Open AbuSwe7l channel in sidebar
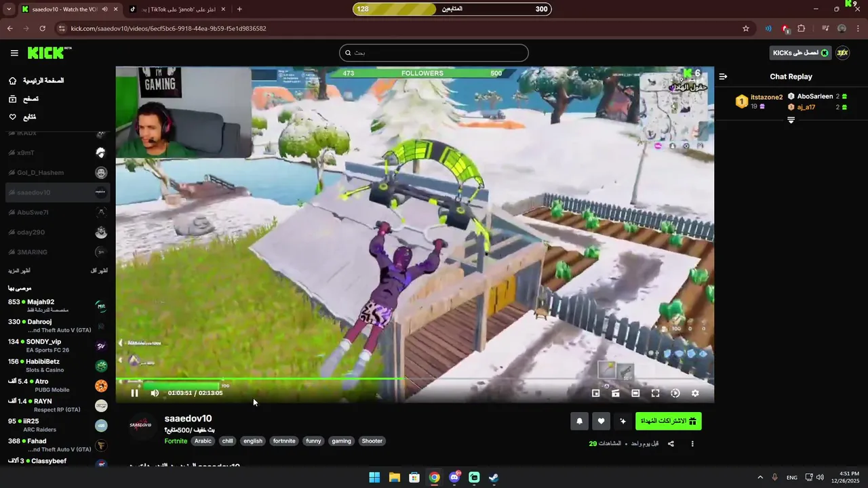The image size is (868, 488). click(x=58, y=212)
